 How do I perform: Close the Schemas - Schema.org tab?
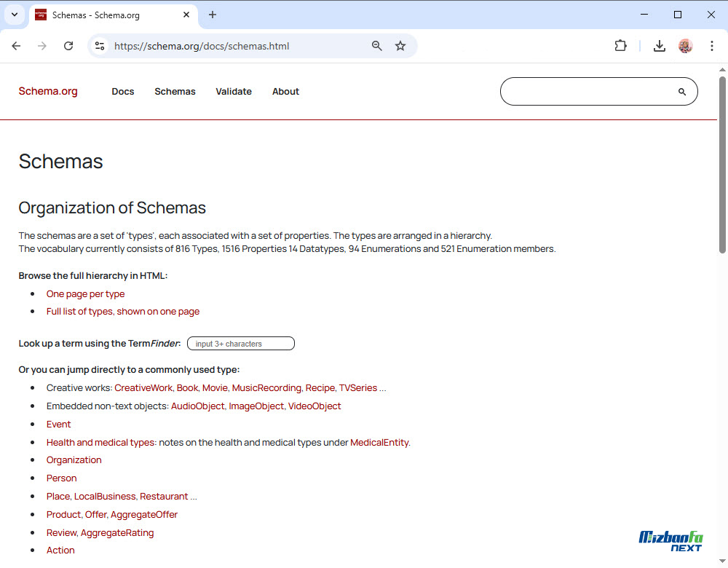point(186,15)
